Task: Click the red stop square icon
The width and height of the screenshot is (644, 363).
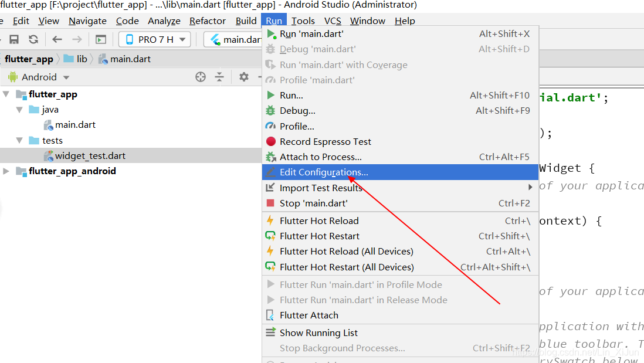Action: [270, 203]
